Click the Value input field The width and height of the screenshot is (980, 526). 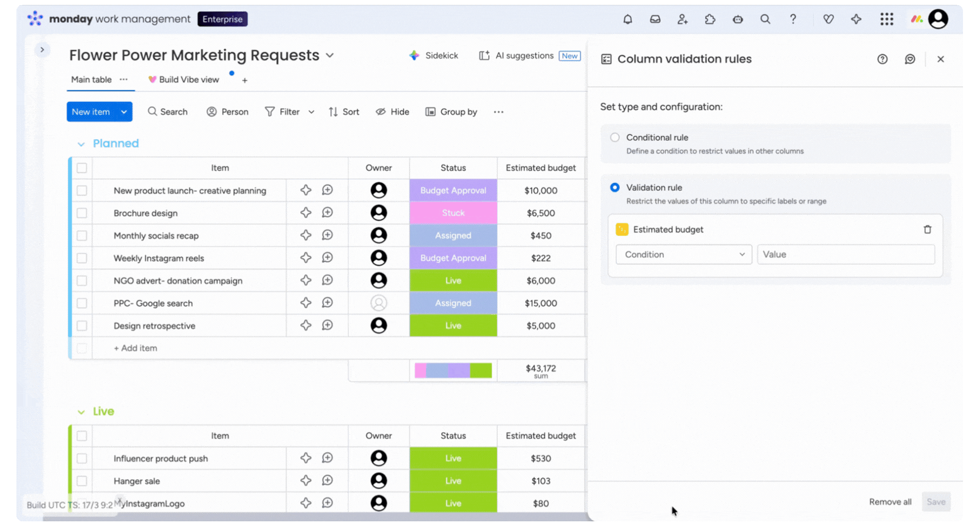click(x=845, y=255)
